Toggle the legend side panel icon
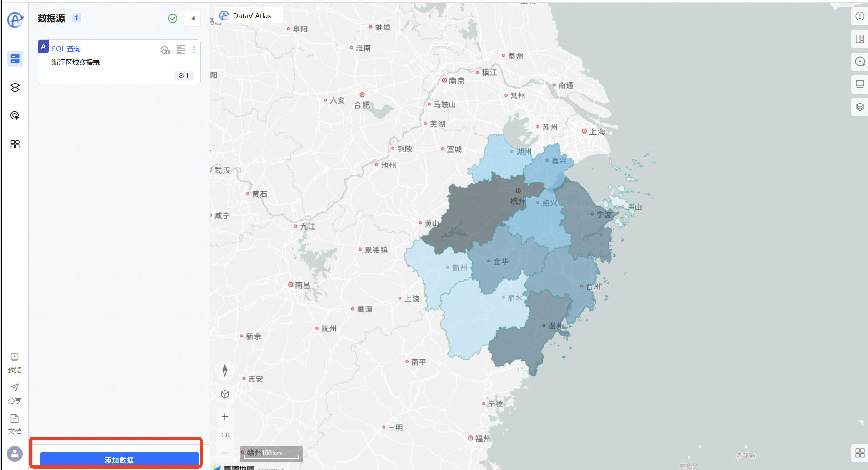Viewport: 868px width, 470px height. [860, 39]
